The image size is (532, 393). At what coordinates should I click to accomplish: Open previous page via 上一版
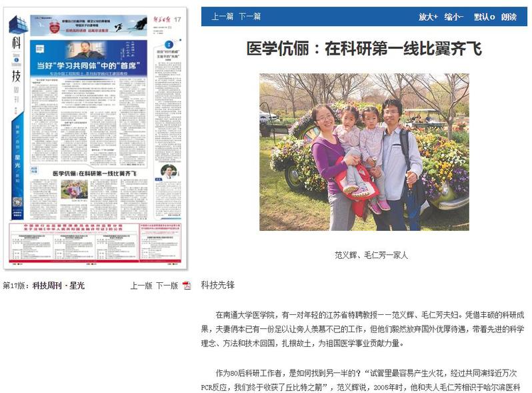click(141, 286)
